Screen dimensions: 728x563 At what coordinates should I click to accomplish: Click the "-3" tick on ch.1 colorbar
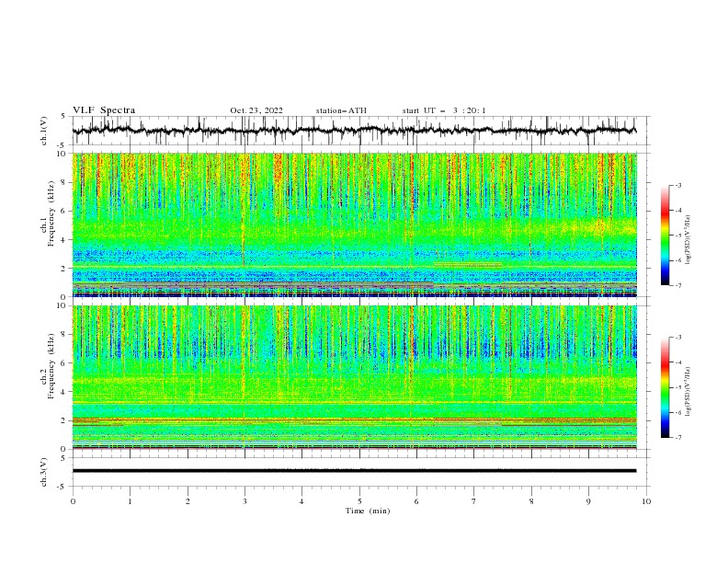tap(677, 185)
